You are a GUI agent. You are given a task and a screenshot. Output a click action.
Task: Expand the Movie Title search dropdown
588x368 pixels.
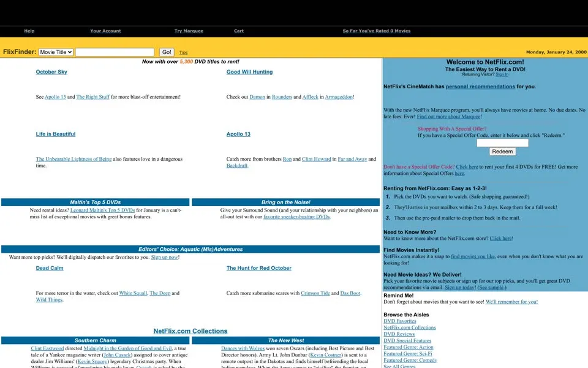[x=56, y=52]
